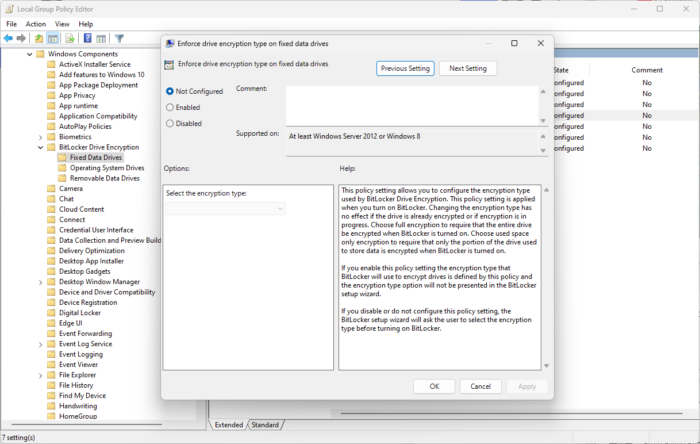Select Application Compatibility tree item
Viewport: 700px width, 444px height.
pyautogui.click(x=98, y=116)
